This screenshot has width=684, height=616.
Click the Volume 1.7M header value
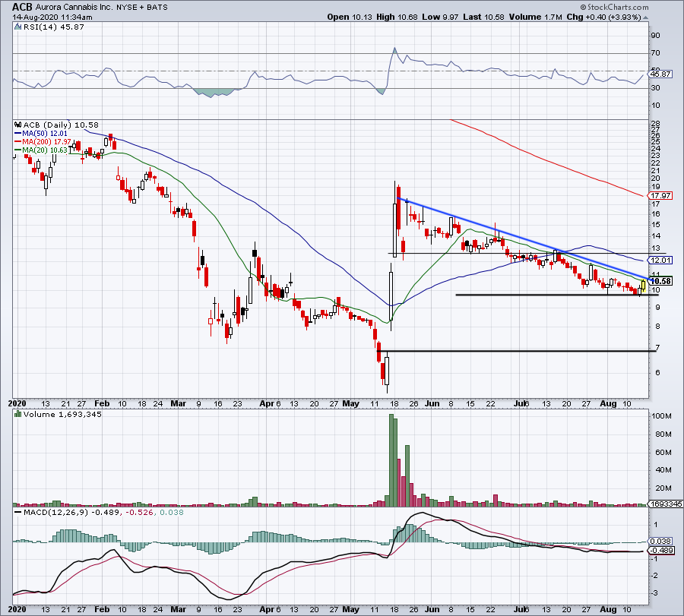point(535,17)
